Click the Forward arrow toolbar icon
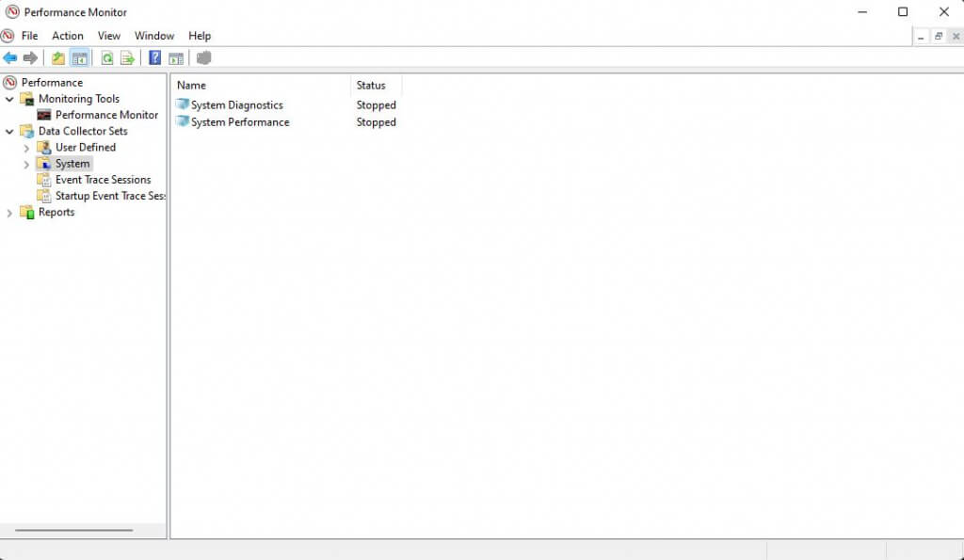 tap(30, 58)
